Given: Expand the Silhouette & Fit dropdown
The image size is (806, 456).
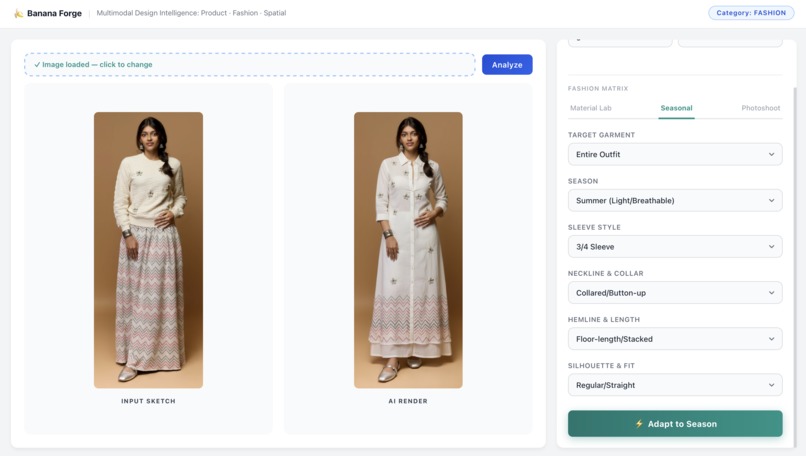Looking at the screenshot, I should 675,385.
